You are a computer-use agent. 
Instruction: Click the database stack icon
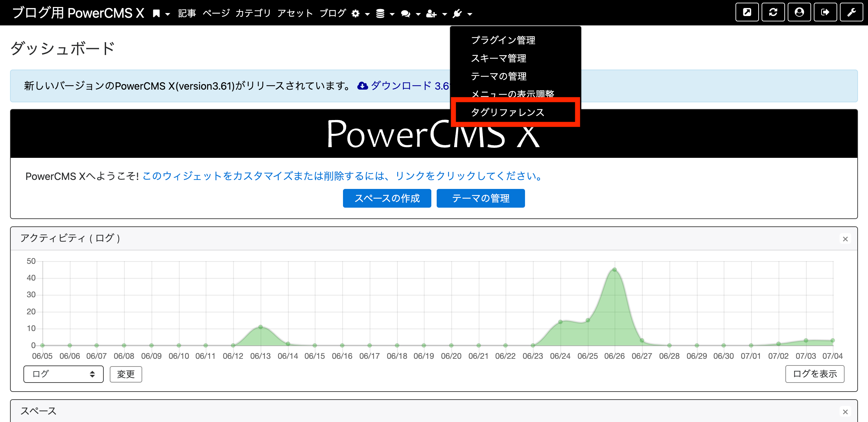[380, 13]
